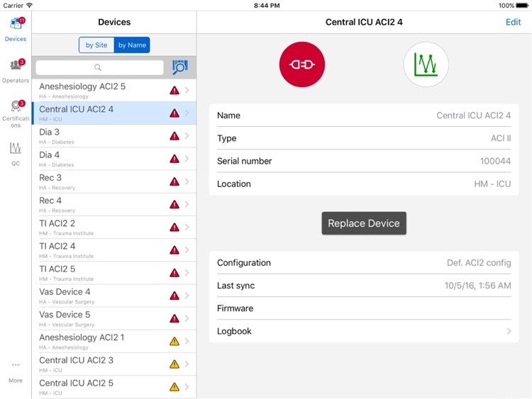
Task: Tap red alert icon for Vas Device 4
Action: [174, 296]
